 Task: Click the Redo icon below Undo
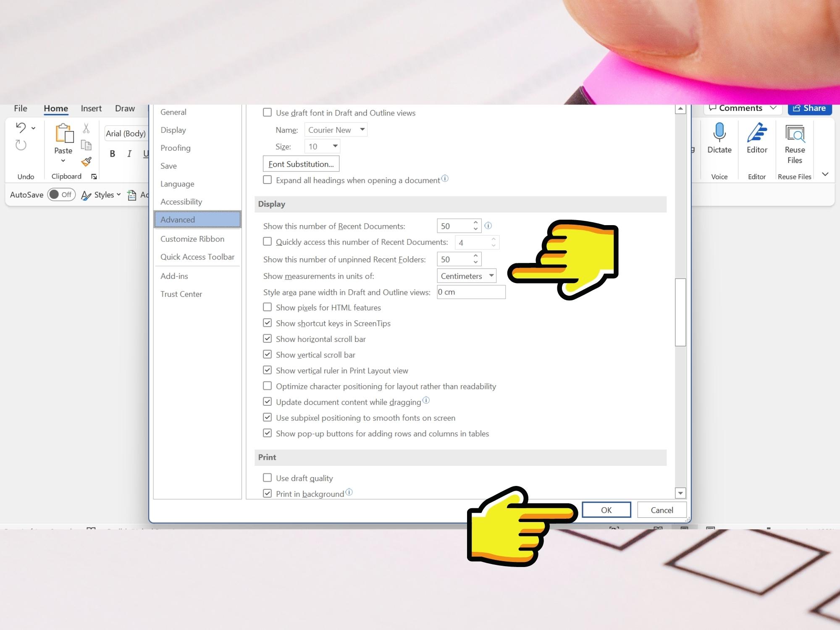tap(21, 145)
